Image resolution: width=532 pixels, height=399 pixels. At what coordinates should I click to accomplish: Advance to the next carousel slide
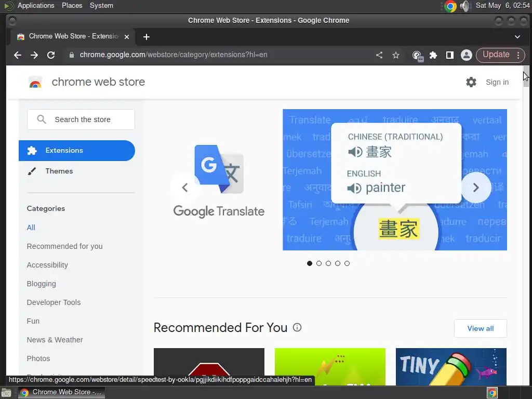(476, 187)
